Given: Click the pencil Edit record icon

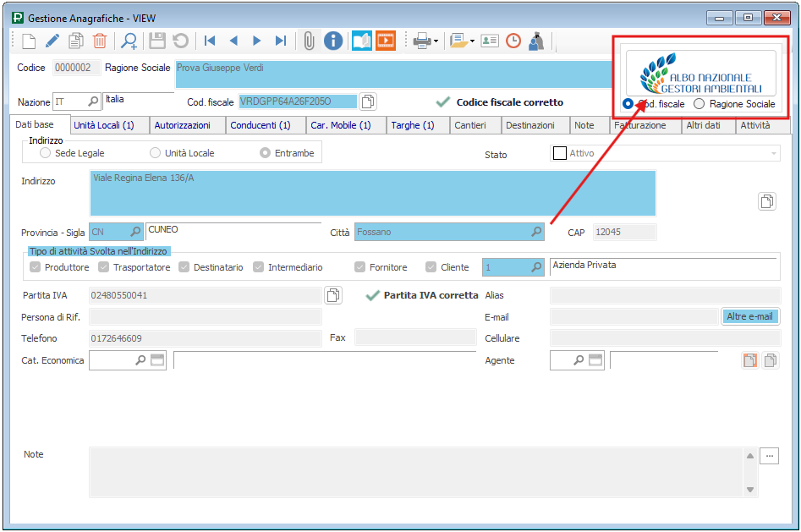Looking at the screenshot, I should click(x=52, y=41).
